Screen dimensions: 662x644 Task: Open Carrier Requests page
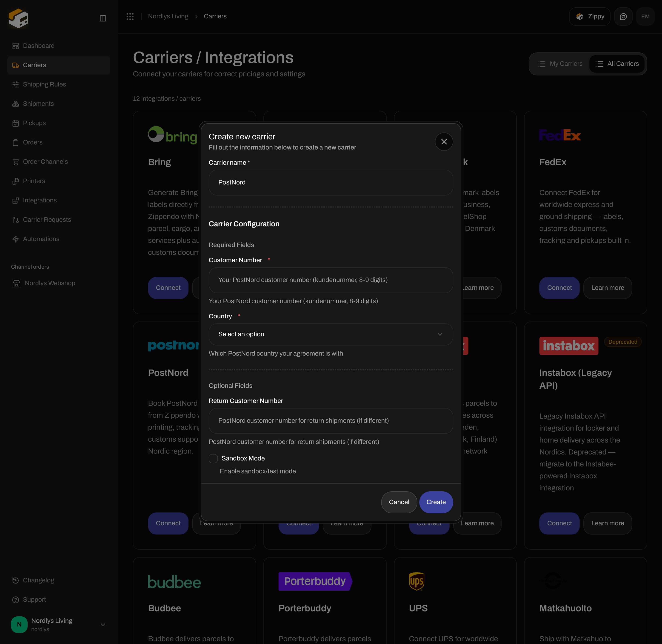click(59, 220)
